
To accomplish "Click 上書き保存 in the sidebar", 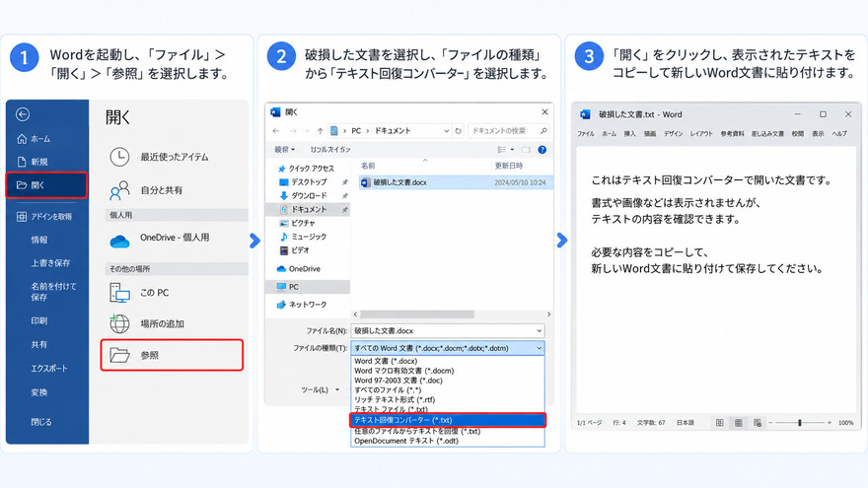I will point(50,263).
